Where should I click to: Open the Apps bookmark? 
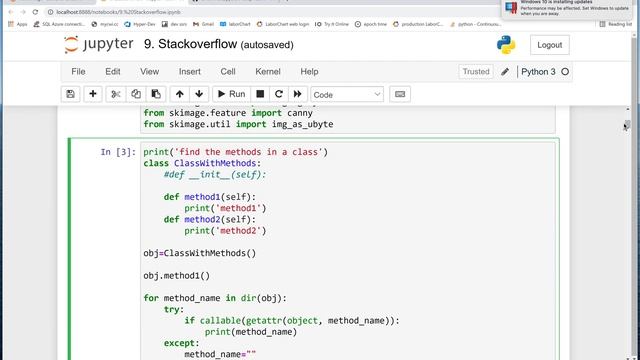(18, 24)
